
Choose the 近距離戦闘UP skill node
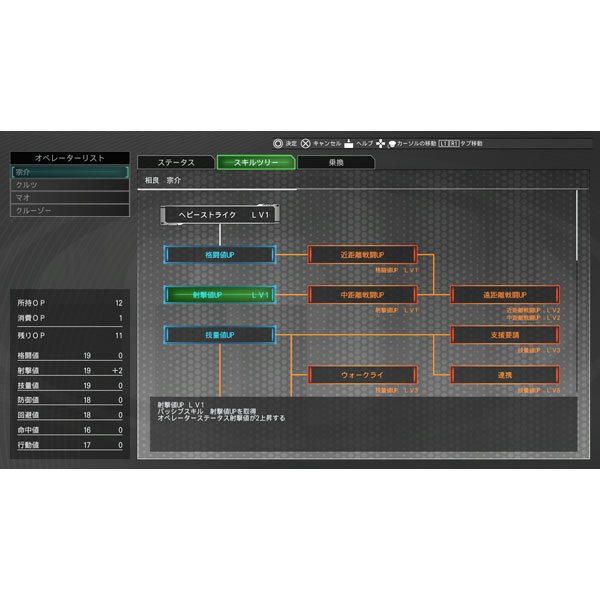coord(362,255)
